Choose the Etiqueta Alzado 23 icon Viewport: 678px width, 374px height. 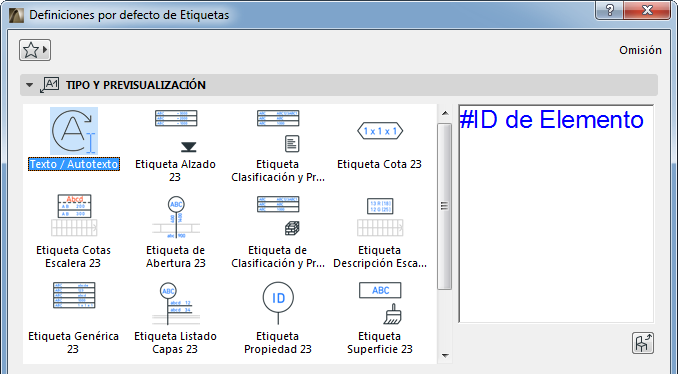click(x=176, y=131)
